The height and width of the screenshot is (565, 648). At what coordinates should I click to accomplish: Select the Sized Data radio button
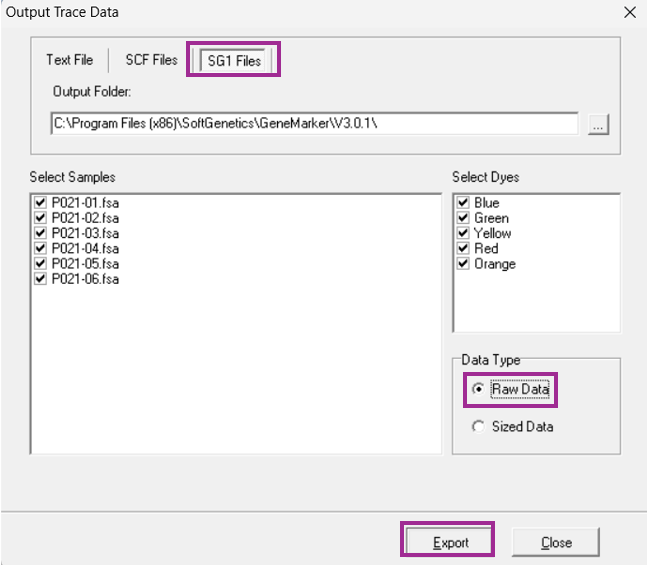478,427
